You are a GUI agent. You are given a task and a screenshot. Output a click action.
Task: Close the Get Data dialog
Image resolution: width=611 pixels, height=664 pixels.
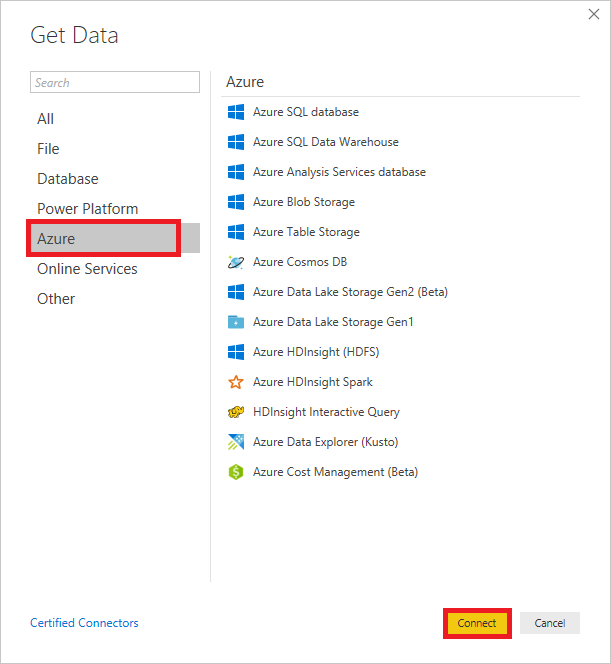click(x=593, y=16)
